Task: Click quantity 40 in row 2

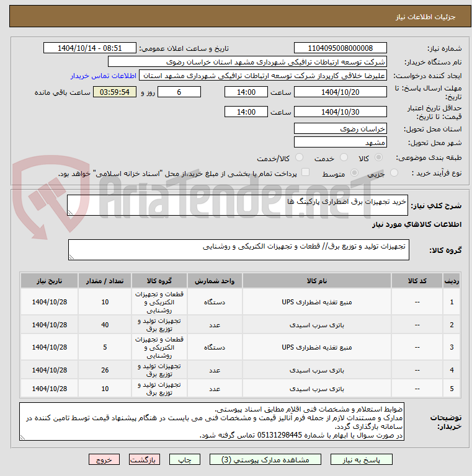Action: (x=105, y=325)
